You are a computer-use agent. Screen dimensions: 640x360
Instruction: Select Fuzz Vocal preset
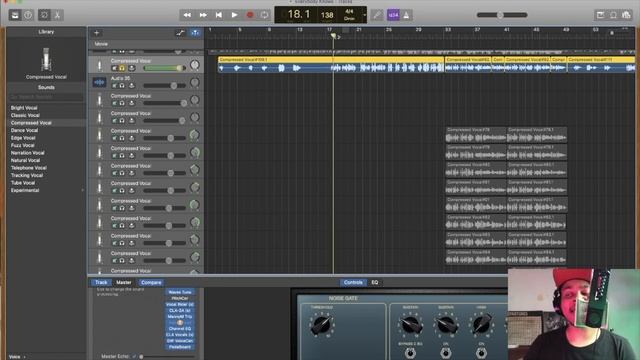(x=22, y=145)
